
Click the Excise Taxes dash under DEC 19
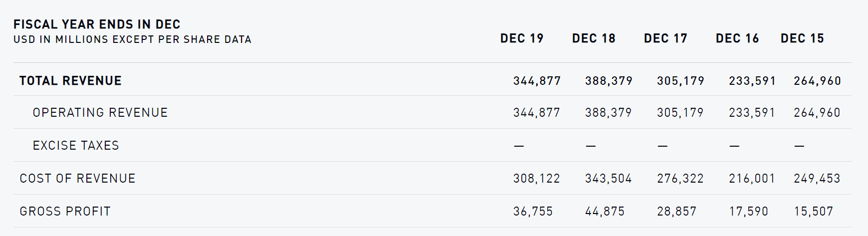coord(519,146)
